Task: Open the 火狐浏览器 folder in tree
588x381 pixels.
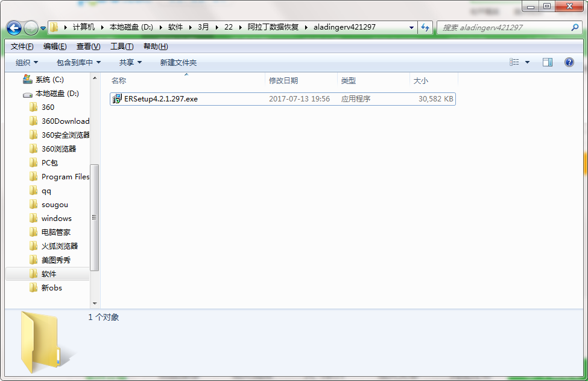Action: click(x=60, y=246)
